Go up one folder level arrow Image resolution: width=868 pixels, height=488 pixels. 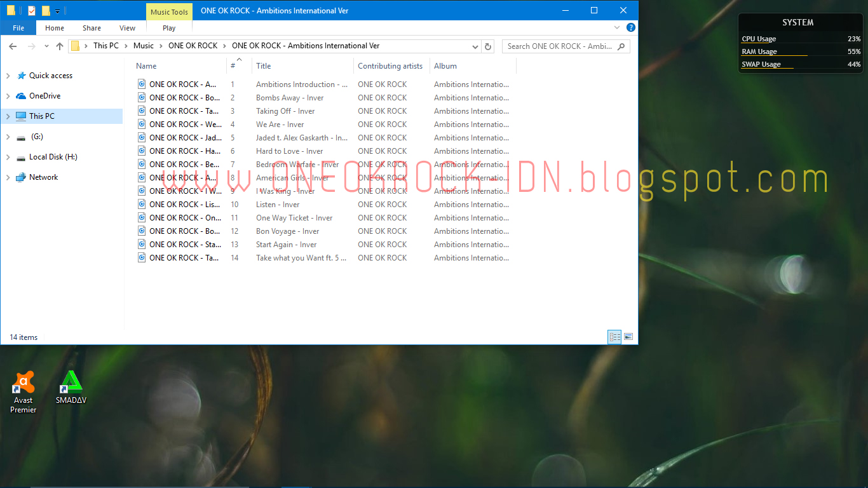point(60,46)
